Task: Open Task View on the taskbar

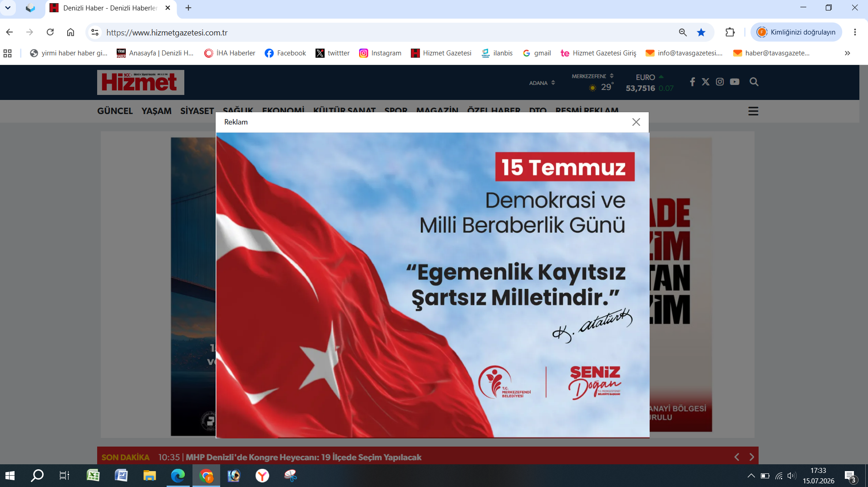Action: [64, 476]
